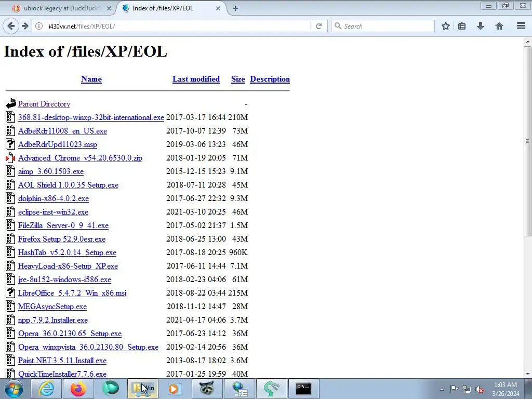Screen dimensions: 532x399
Task: Close the ublock legacy DuckDuckGo tab
Action: (x=109, y=8)
